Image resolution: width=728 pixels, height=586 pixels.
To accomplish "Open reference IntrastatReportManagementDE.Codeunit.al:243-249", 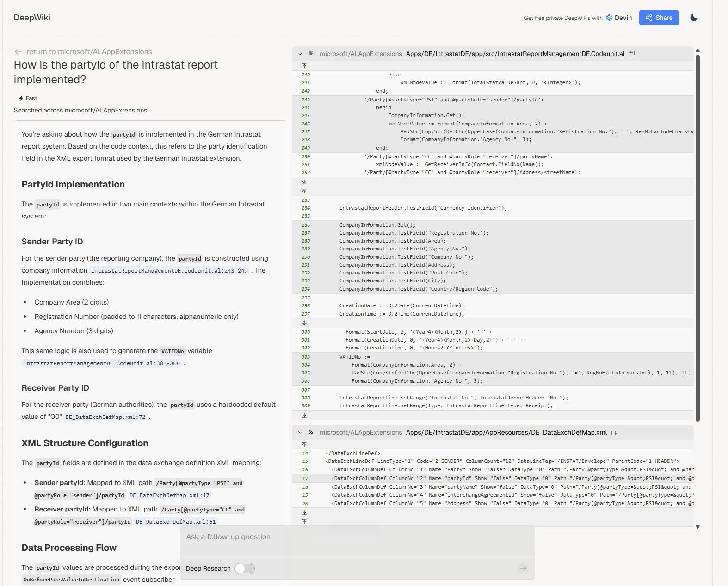I will (169, 271).
